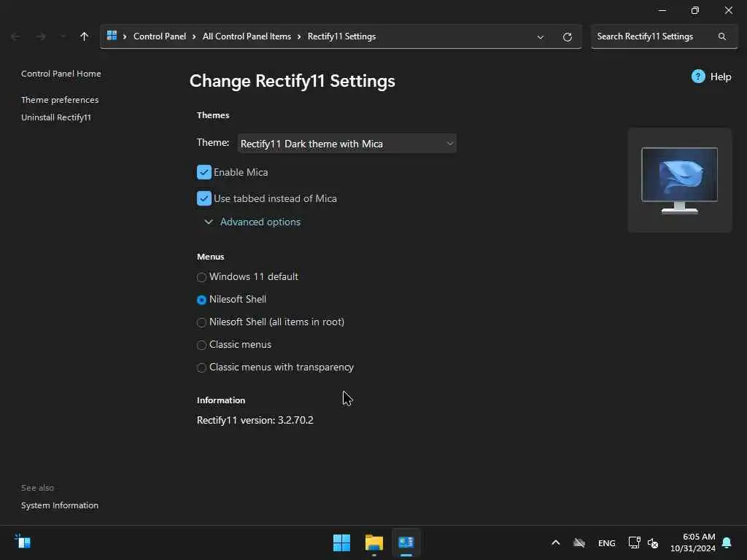Click the Help question mark icon

pyautogui.click(x=698, y=77)
